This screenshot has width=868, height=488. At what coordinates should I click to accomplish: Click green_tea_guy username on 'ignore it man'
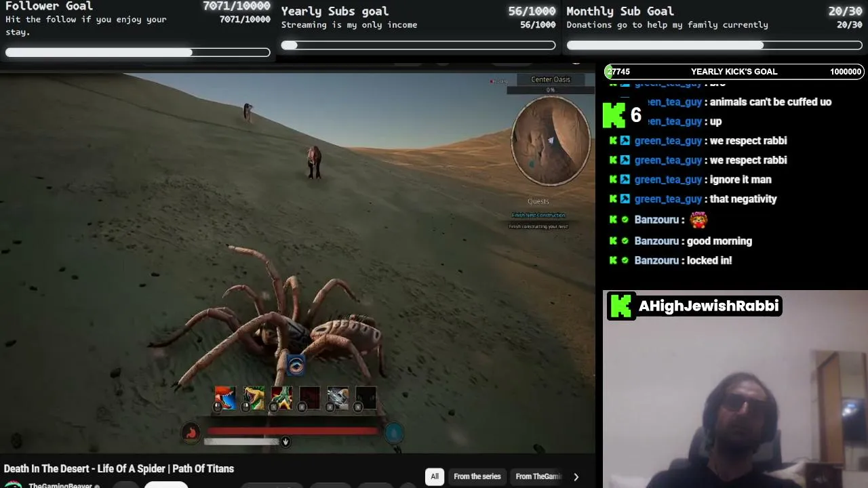click(x=668, y=180)
